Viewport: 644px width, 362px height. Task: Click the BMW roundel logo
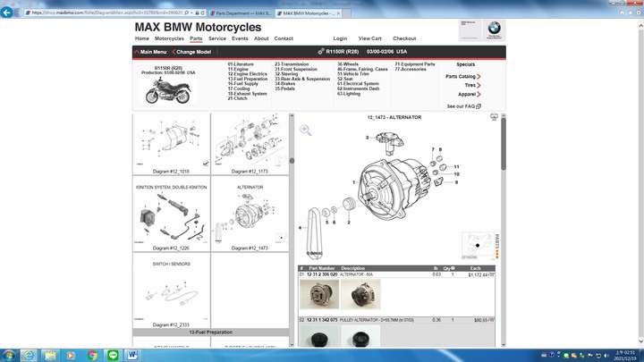tap(494, 30)
